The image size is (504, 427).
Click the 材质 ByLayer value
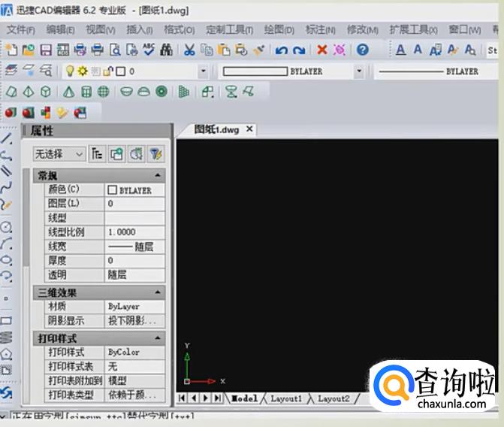click(134, 306)
